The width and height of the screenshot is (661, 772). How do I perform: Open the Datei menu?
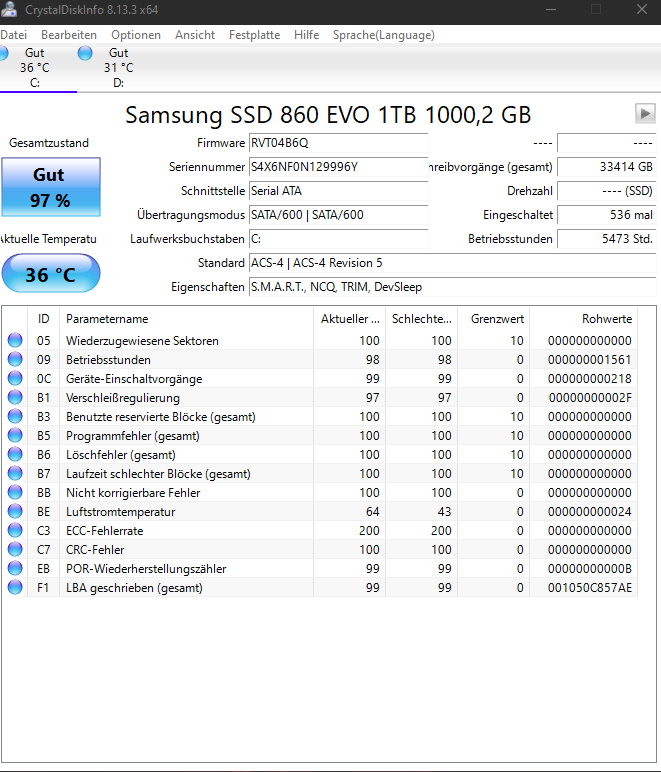tap(13, 35)
